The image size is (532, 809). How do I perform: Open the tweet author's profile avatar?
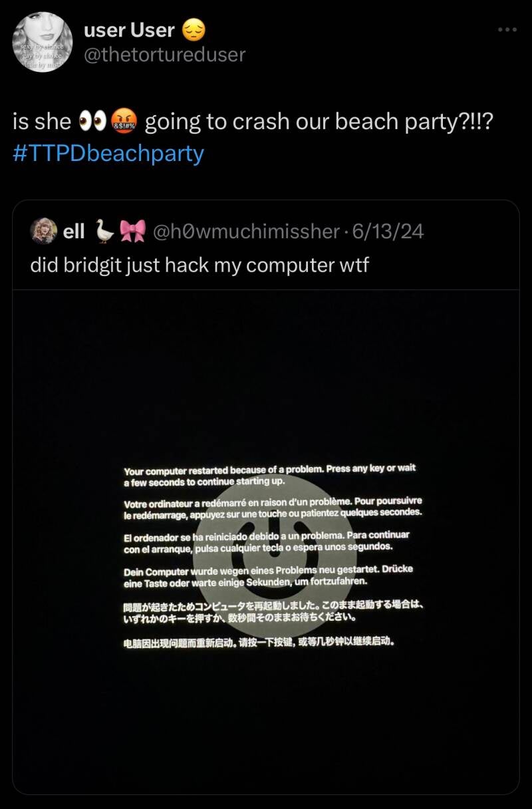(x=43, y=43)
